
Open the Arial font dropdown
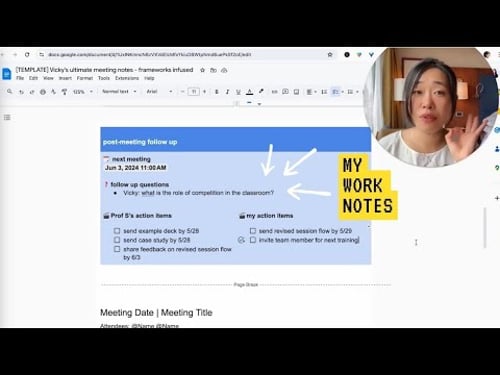(x=159, y=91)
